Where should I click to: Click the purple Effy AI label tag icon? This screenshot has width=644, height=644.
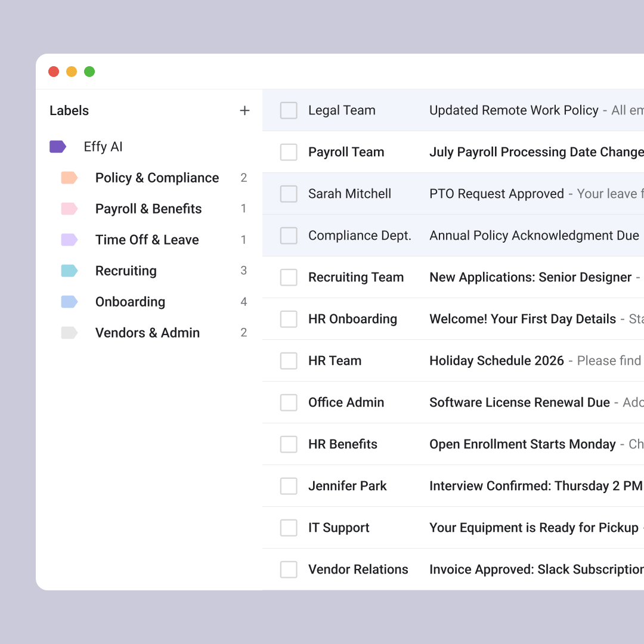[x=58, y=147]
